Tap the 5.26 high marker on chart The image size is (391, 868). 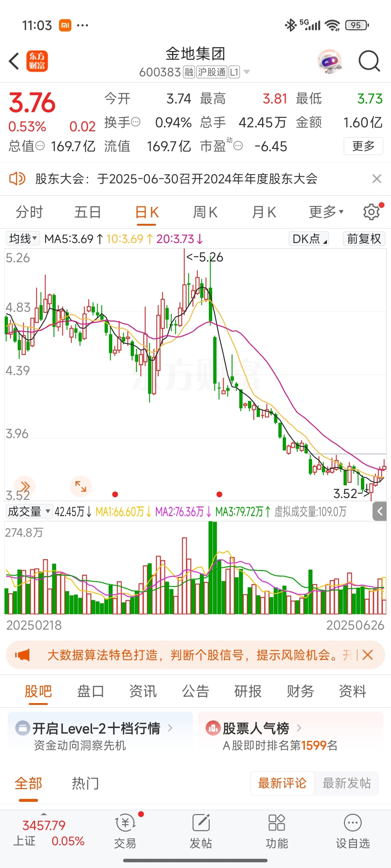(205, 257)
